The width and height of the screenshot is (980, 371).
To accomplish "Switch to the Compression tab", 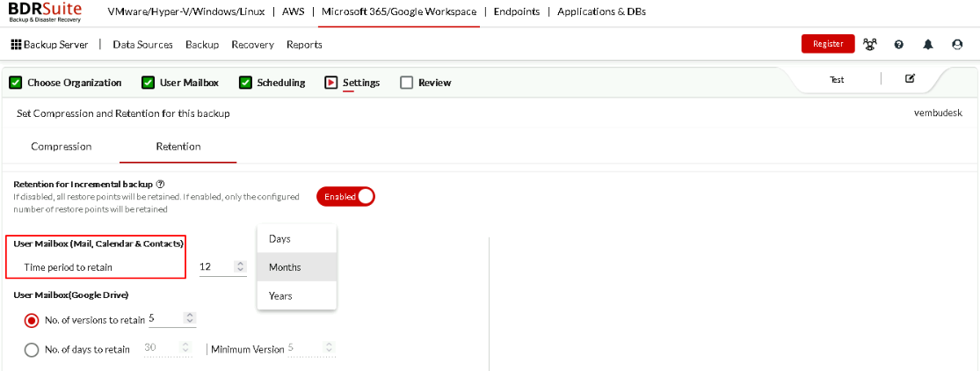I will [62, 147].
